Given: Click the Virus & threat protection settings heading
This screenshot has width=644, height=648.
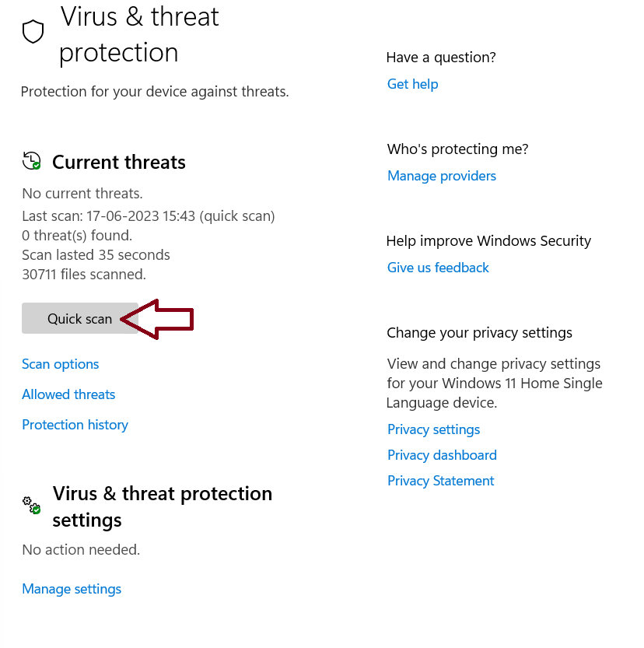Looking at the screenshot, I should pos(162,506).
